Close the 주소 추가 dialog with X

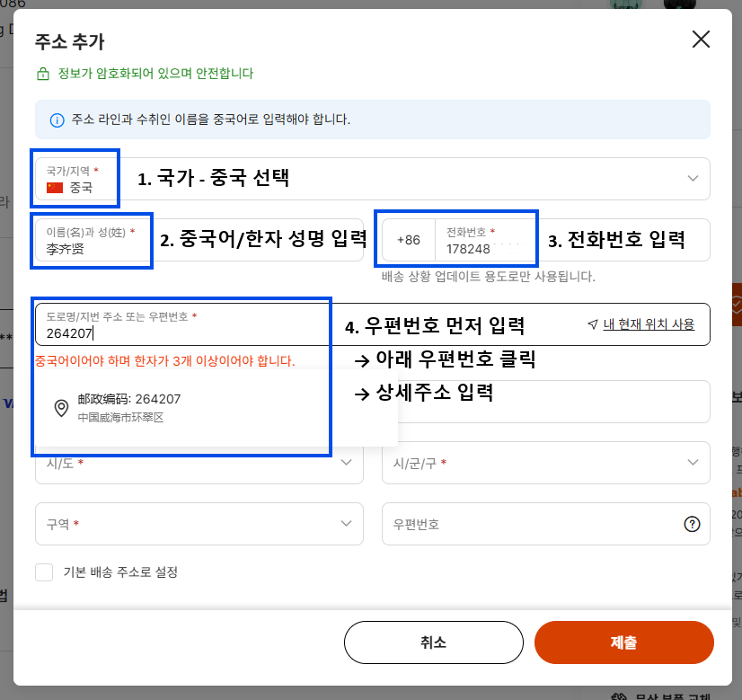pyautogui.click(x=701, y=40)
